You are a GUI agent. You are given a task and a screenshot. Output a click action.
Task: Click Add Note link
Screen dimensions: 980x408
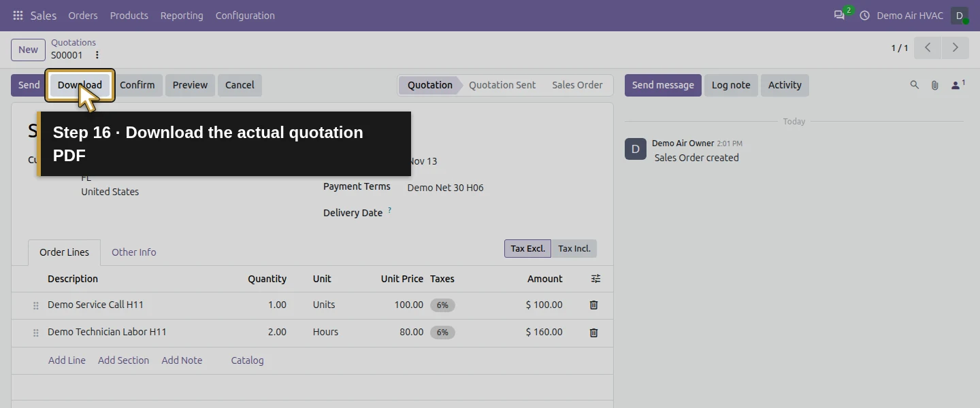tap(182, 360)
